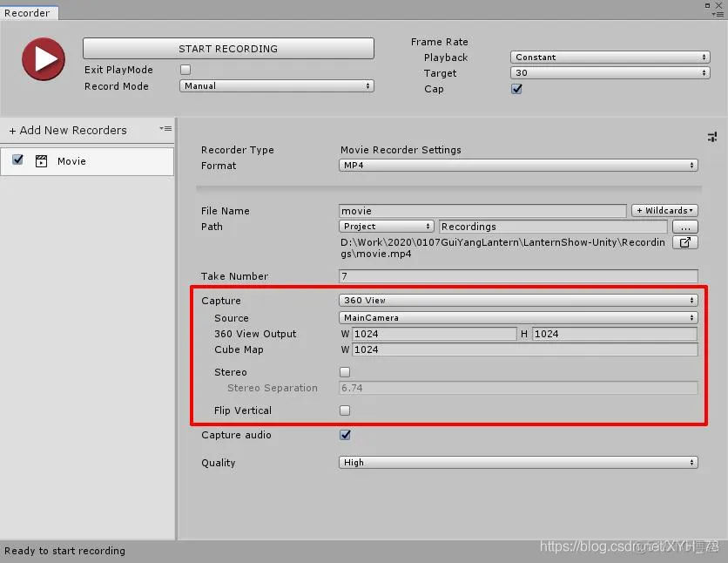Open the Target frame rate 30 dropdown
Screen dimensions: 728x563
(610, 73)
